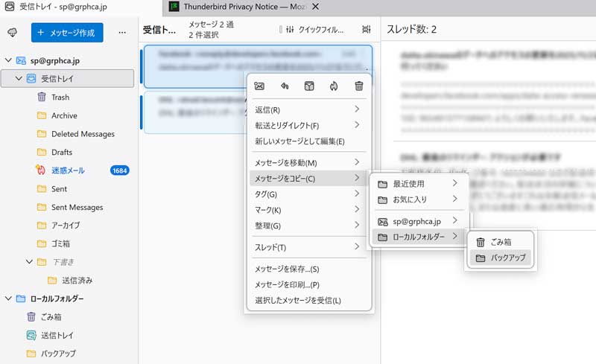Collapse the ローカルフォルダー tree in sidebar

pyautogui.click(x=8, y=298)
